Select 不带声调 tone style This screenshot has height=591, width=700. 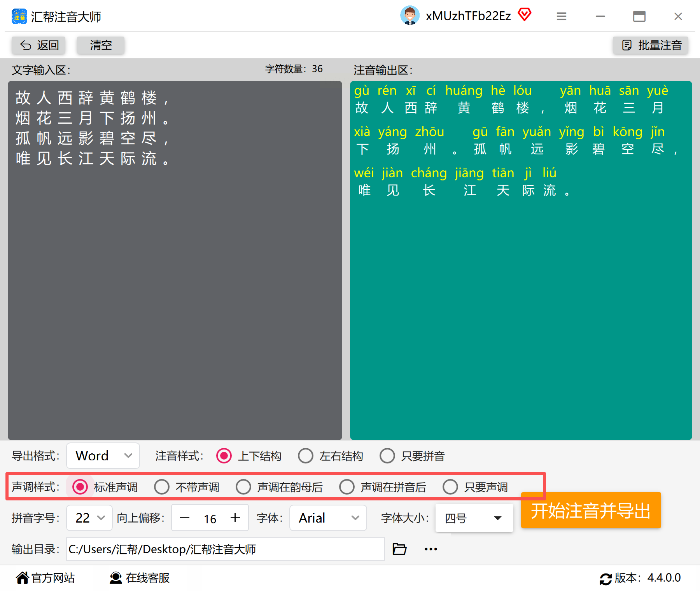(x=162, y=487)
